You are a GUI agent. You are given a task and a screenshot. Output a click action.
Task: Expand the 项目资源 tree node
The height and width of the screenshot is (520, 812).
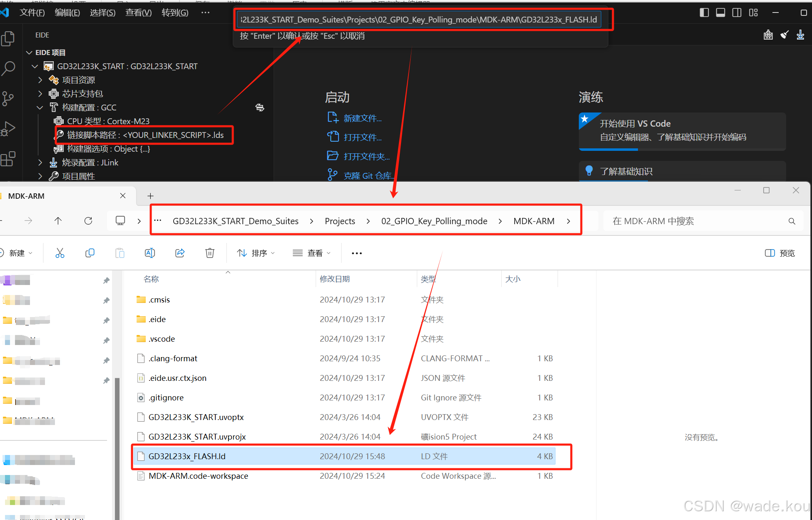click(x=40, y=80)
